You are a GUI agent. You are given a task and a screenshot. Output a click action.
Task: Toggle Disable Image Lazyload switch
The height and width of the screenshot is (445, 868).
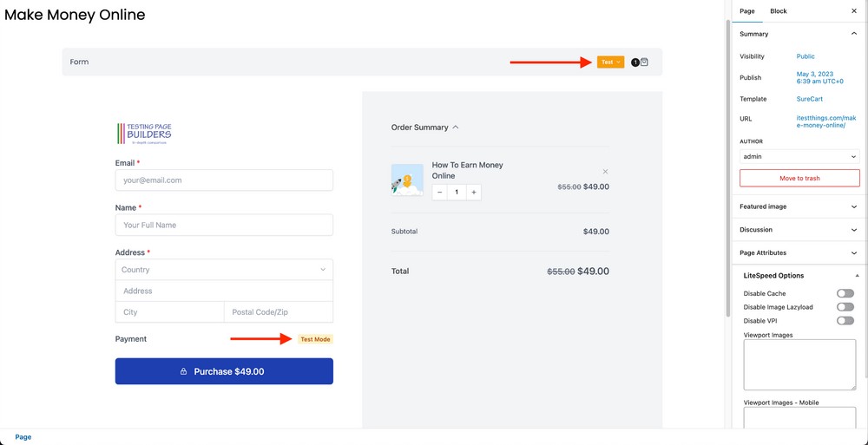pos(845,306)
